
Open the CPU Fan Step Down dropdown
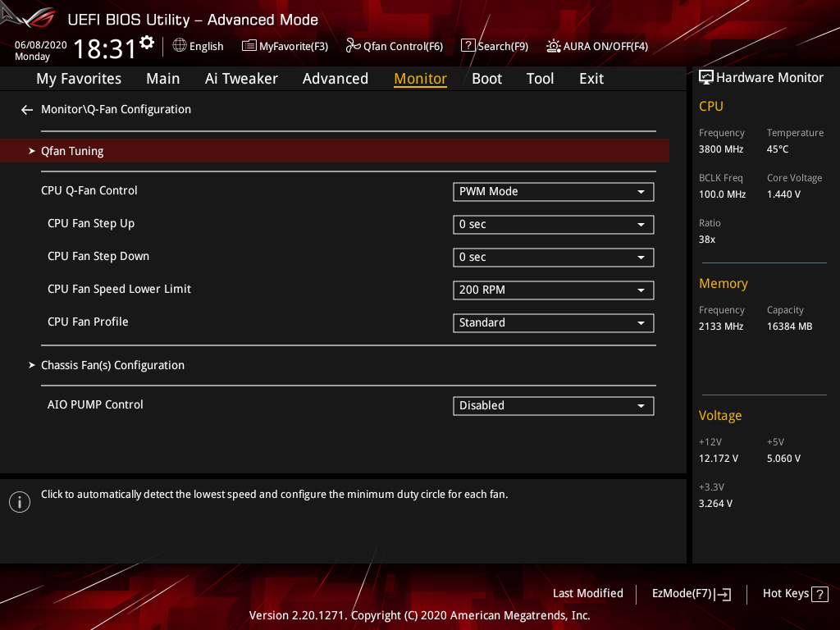[x=554, y=257]
